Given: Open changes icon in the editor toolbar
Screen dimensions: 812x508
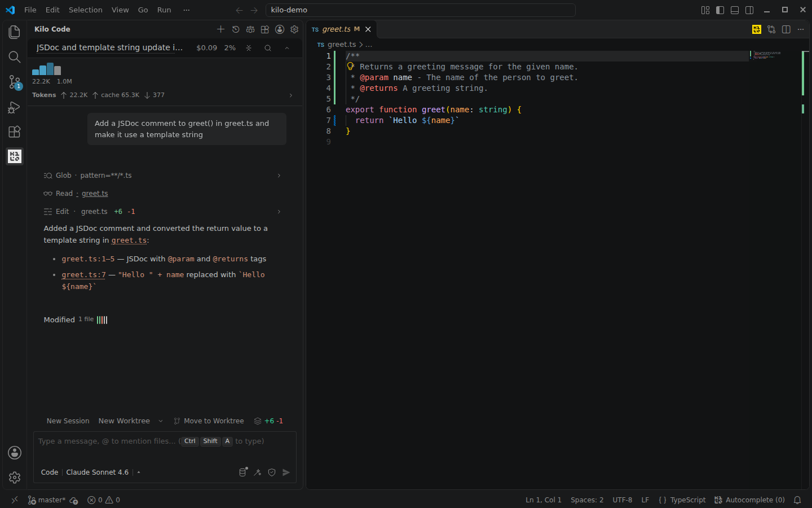Looking at the screenshot, I should pyautogui.click(x=771, y=29).
